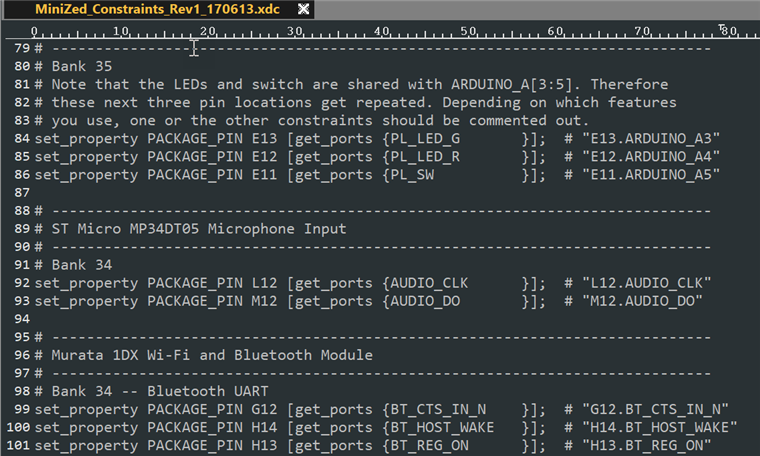This screenshot has height=456, width=760.
Task: Click the empty line 94
Action: click(x=200, y=318)
